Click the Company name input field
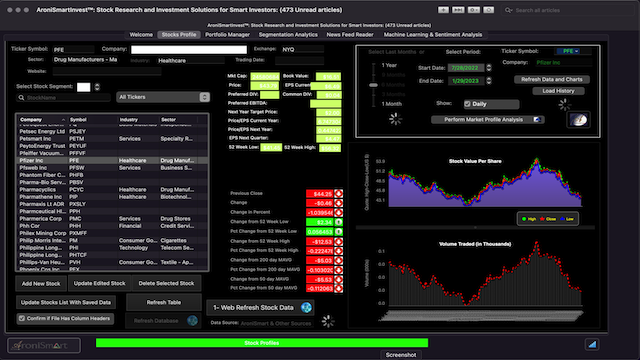Screen dimensions: 640x360 pos(189,49)
